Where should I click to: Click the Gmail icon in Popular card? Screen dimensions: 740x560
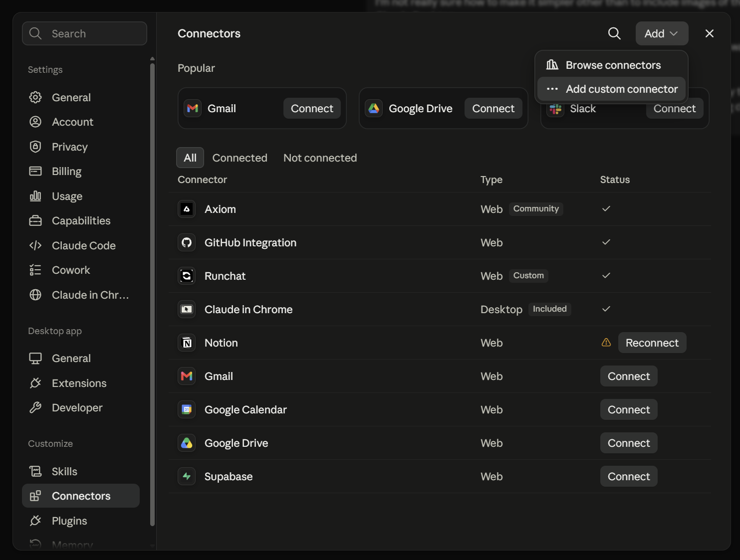193,108
